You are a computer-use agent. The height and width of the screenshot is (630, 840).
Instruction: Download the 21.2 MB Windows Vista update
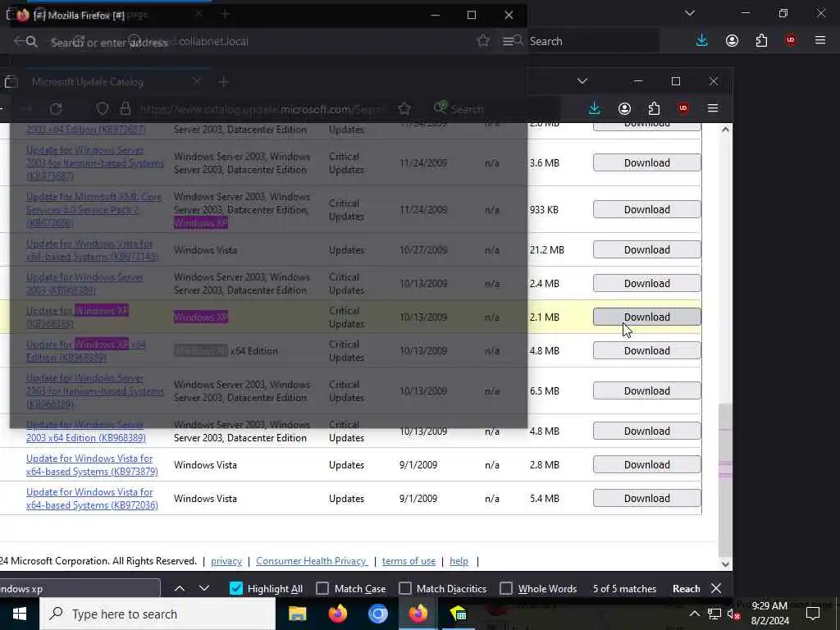646,249
